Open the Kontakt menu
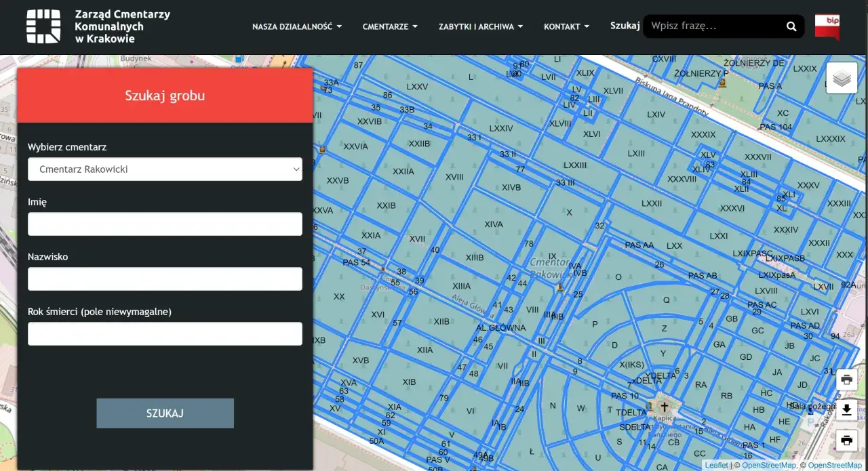 [x=566, y=26]
